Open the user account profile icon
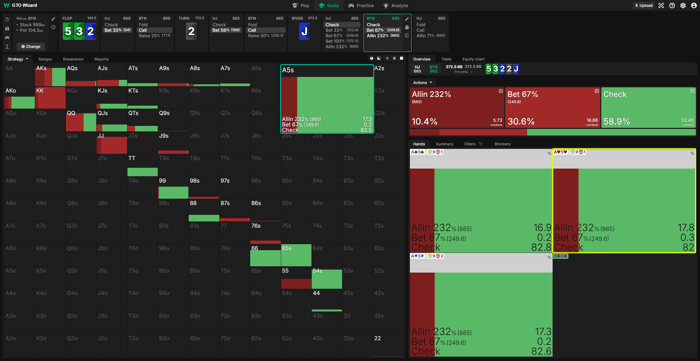The height and width of the screenshot is (361, 700). pos(693,5)
